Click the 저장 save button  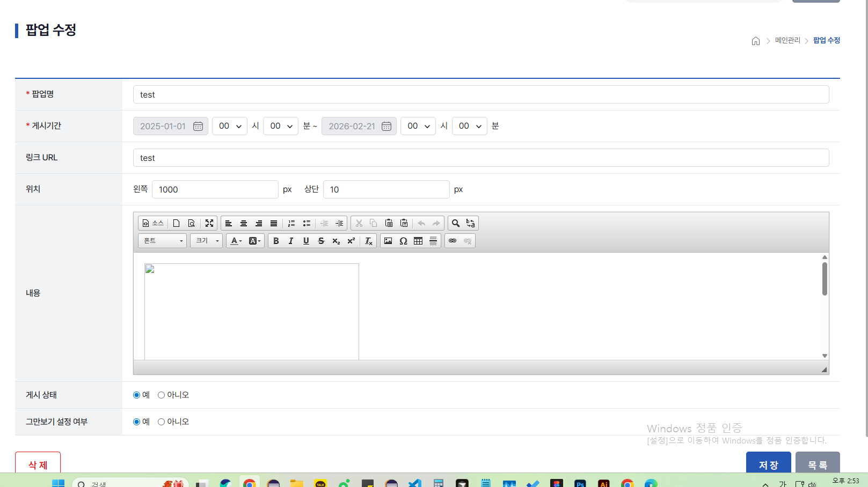coord(768,464)
